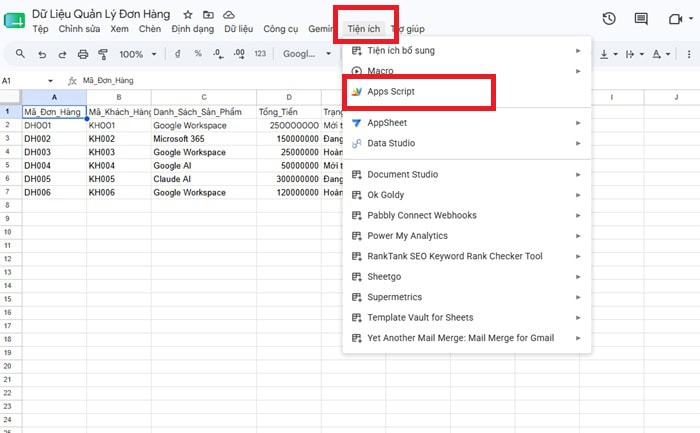Redo the last action
The image size is (700, 433).
62,54
